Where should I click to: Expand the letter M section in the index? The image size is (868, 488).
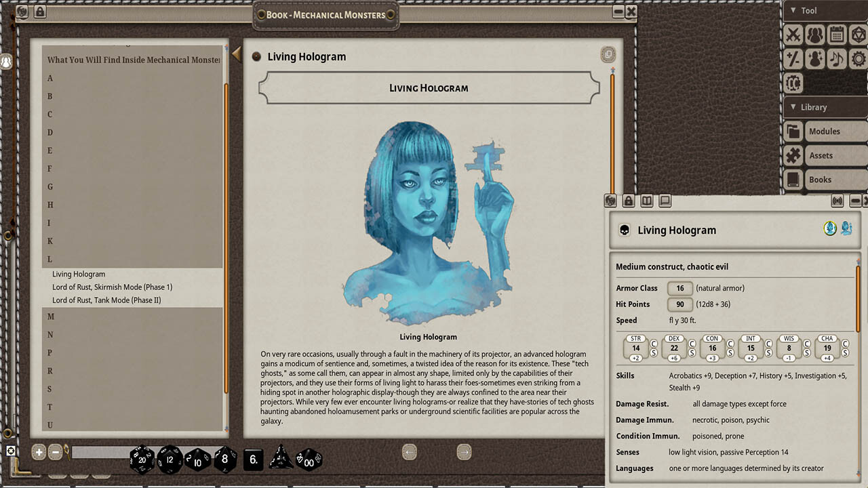50,317
